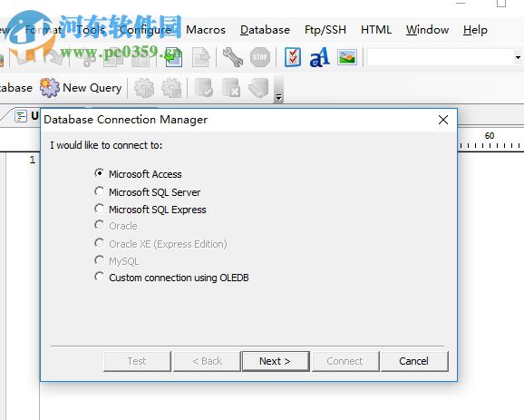Open the HTML menu
Screen dimensions: 524x420
pos(376,30)
